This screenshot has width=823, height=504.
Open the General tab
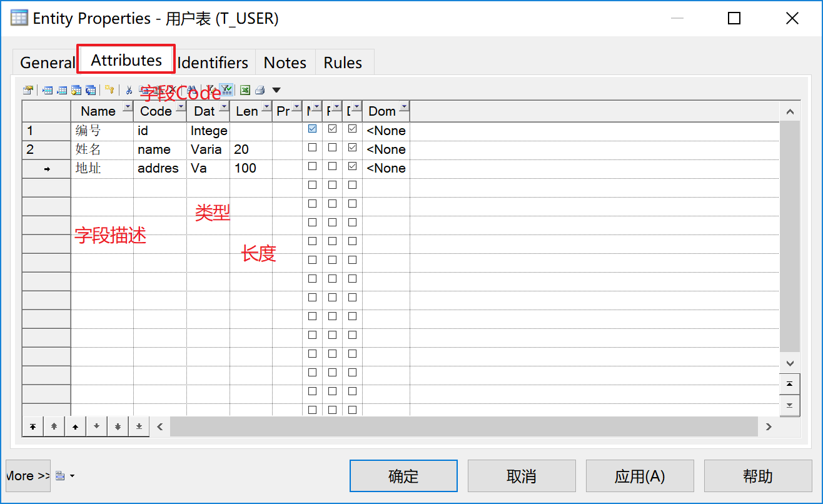pos(46,62)
